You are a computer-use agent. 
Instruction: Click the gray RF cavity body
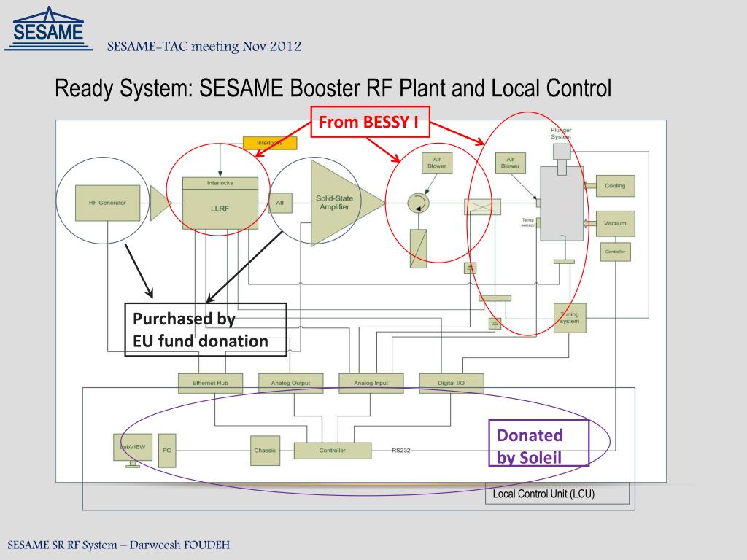562,203
